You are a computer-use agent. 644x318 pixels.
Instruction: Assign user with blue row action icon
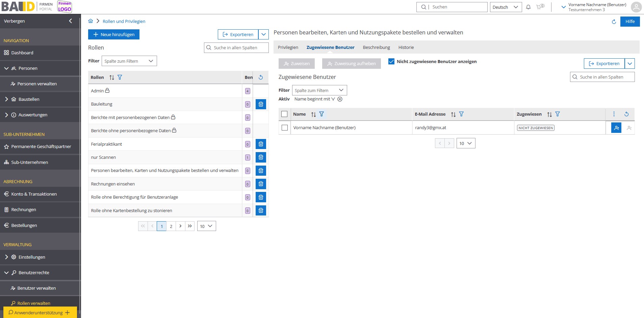coord(616,128)
